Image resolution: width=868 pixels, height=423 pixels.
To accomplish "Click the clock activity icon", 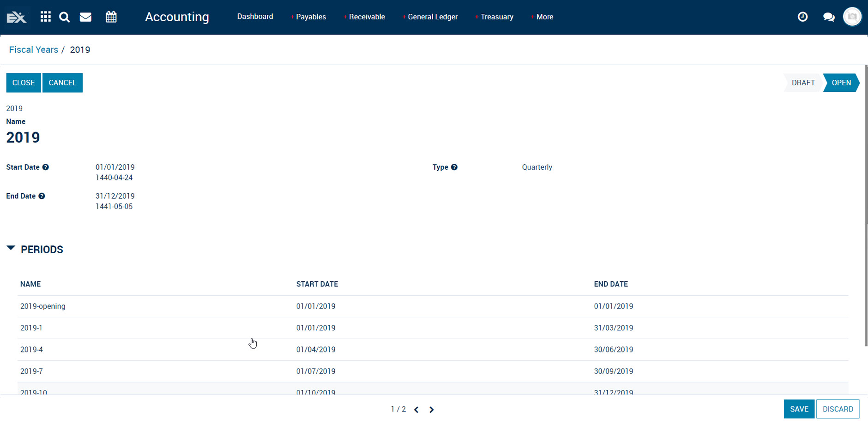I will point(803,17).
